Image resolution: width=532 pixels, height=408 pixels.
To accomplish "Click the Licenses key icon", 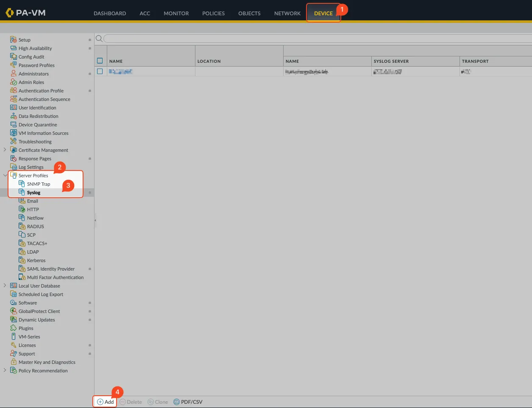I will (x=14, y=345).
